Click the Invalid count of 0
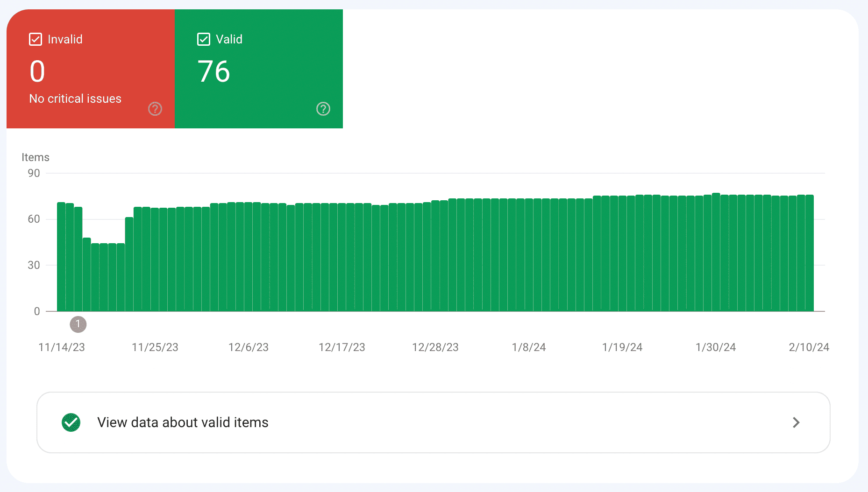868x492 pixels. (37, 71)
